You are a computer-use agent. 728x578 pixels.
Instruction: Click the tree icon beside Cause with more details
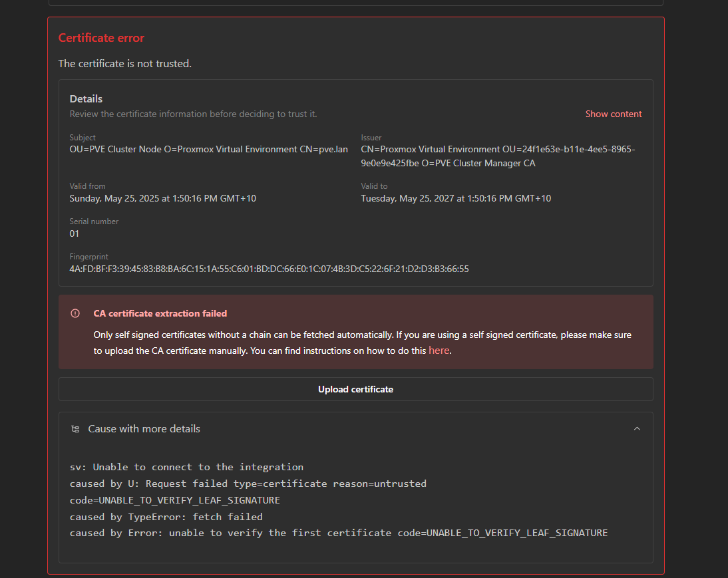(x=75, y=428)
